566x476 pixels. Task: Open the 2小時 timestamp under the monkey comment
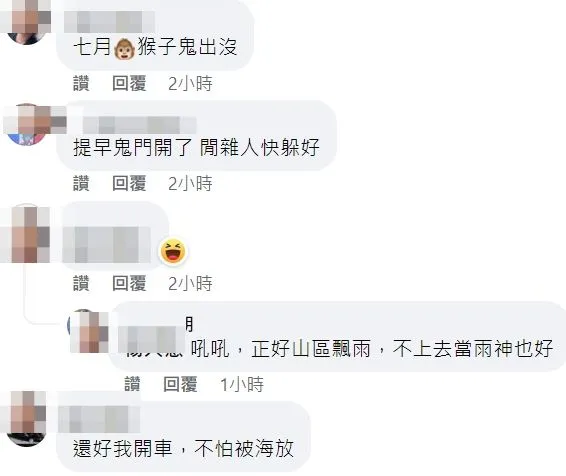[x=190, y=83]
